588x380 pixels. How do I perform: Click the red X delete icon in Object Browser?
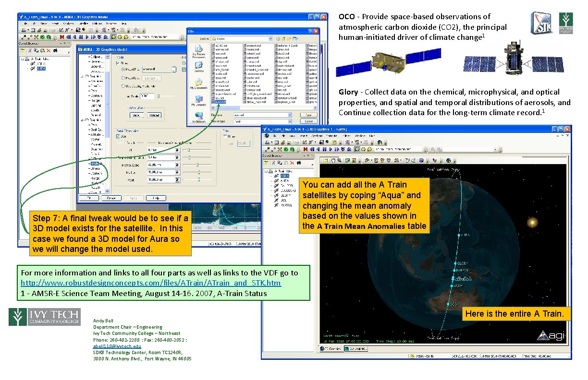tap(49, 50)
